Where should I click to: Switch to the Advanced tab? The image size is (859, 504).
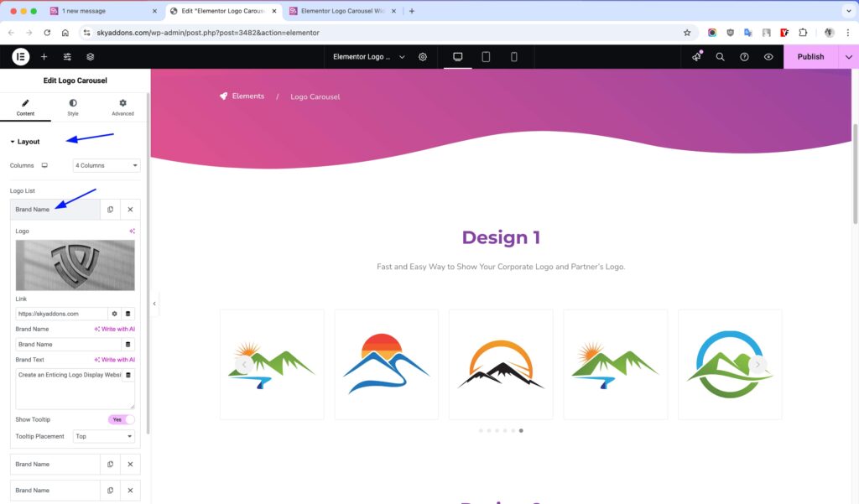[122, 107]
